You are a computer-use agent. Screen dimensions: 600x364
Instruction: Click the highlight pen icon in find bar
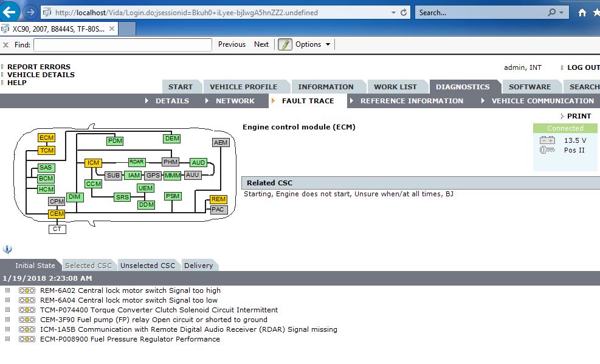[285, 44]
